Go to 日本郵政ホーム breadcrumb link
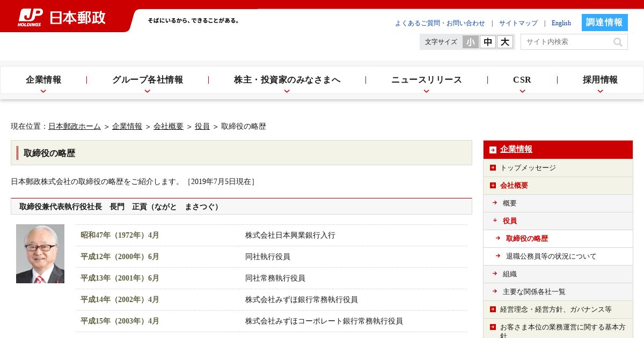The height and width of the screenshot is (338, 644). (75, 127)
